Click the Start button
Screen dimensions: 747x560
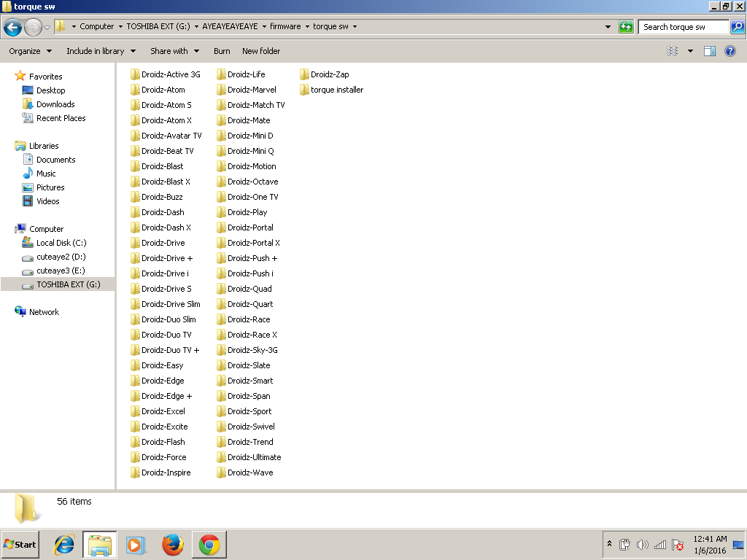click(20, 544)
